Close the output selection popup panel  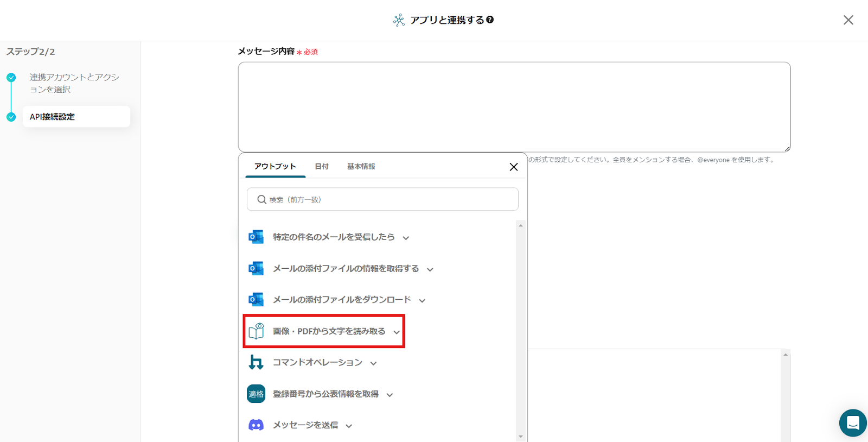coord(514,167)
